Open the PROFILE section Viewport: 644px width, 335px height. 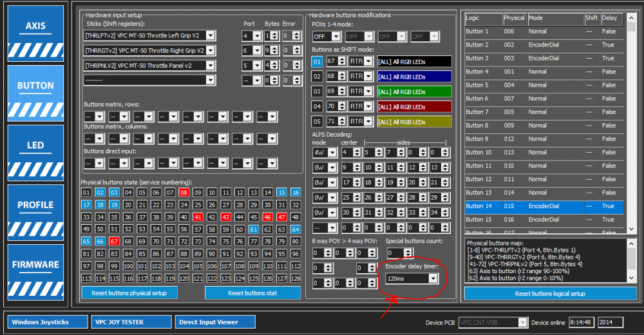coord(35,205)
